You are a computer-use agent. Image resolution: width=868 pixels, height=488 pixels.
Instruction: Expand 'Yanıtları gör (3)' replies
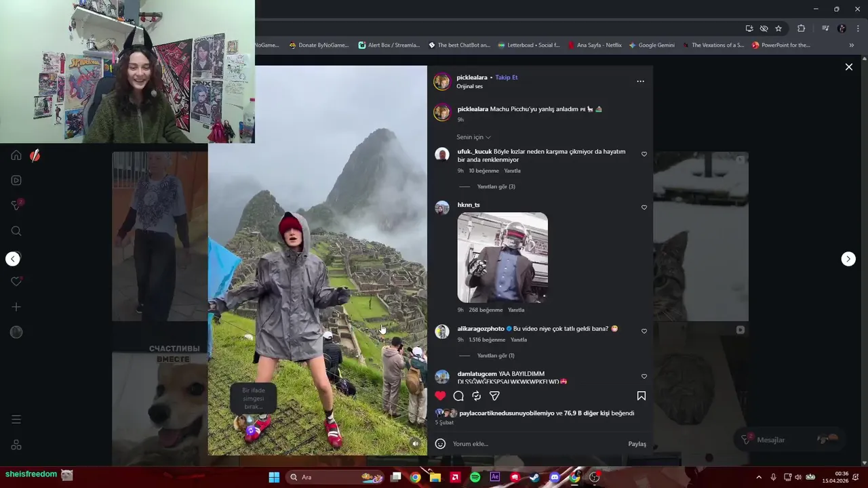point(496,186)
